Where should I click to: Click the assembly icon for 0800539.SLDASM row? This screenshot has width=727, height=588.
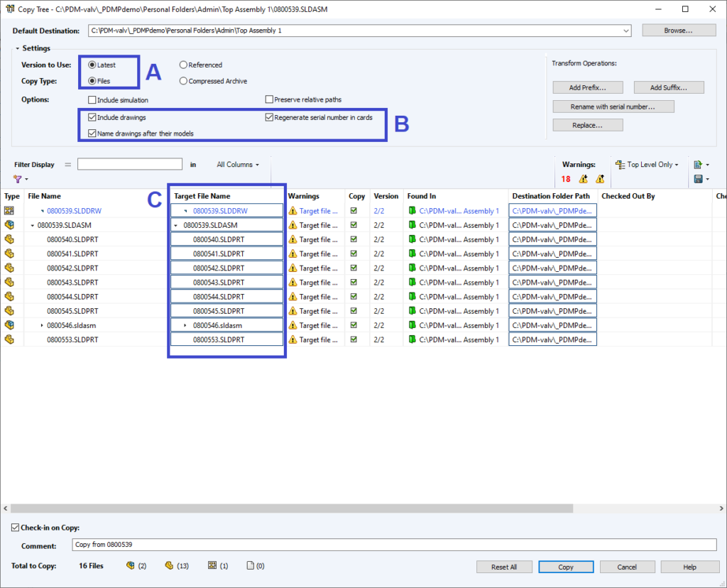(x=10, y=225)
